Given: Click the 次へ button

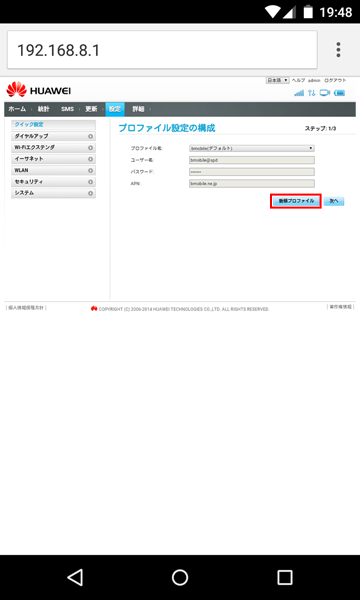Looking at the screenshot, I should [x=334, y=201].
